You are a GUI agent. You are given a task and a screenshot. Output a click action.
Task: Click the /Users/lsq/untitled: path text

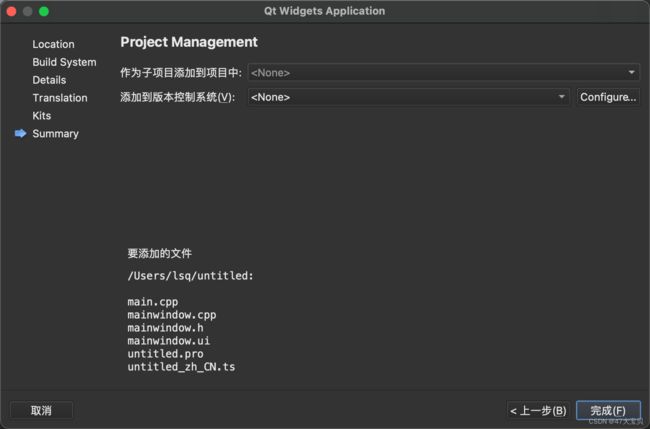(190, 276)
